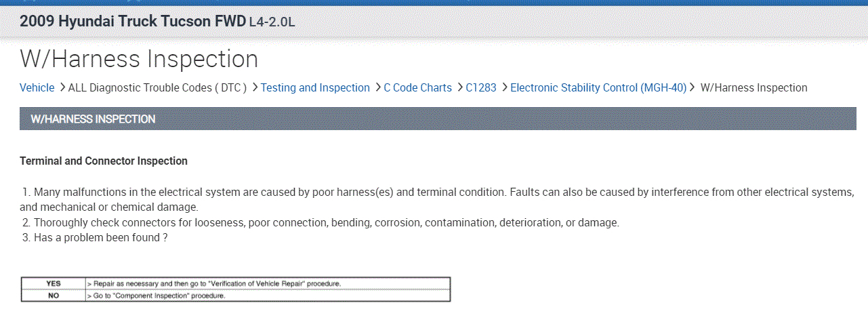
Task: Click chevron arrow right after Vehicle breadcrumb
Action: [x=62, y=87]
